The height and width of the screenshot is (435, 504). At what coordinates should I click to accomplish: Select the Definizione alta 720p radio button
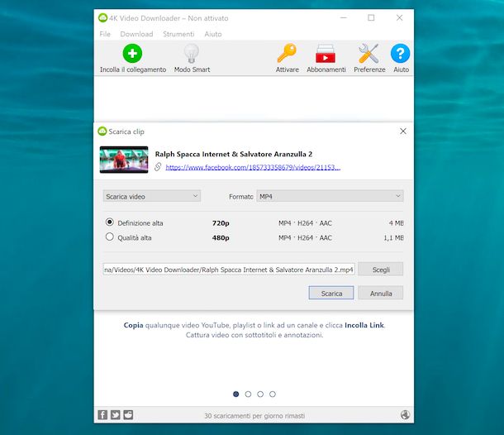110,222
